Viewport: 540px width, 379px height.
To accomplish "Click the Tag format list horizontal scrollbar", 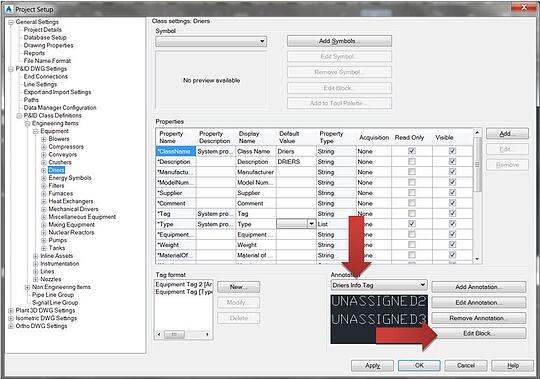I will (183, 334).
